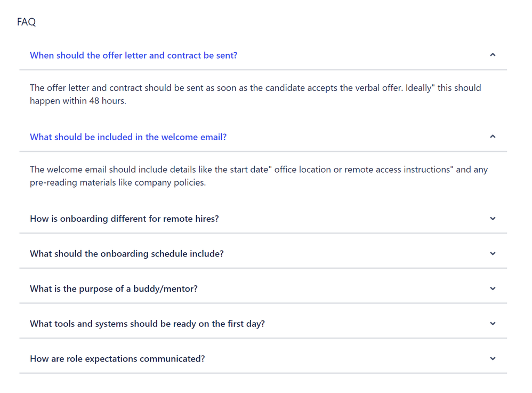
Task: Click the chevron next to the buddy/mentor question
Action: [493, 288]
